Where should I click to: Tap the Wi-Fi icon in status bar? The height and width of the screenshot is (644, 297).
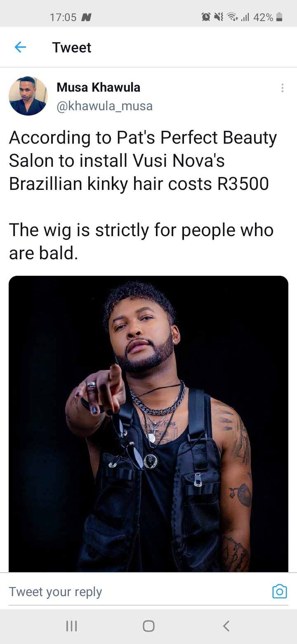pyautogui.click(x=232, y=17)
